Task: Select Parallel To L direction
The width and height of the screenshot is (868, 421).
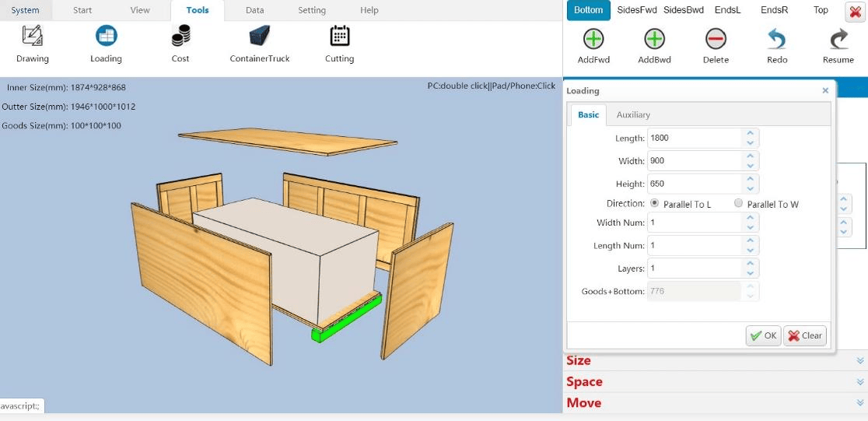Action: (x=654, y=203)
